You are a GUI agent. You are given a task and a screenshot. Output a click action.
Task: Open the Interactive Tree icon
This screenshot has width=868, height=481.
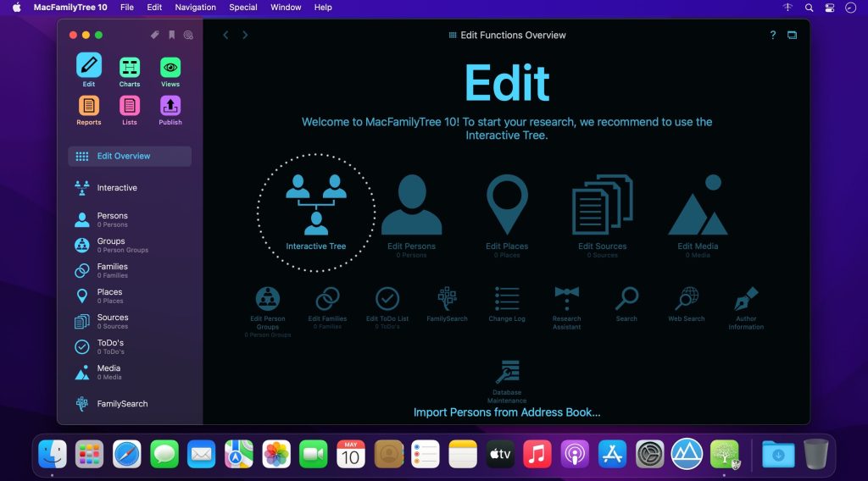pos(315,204)
